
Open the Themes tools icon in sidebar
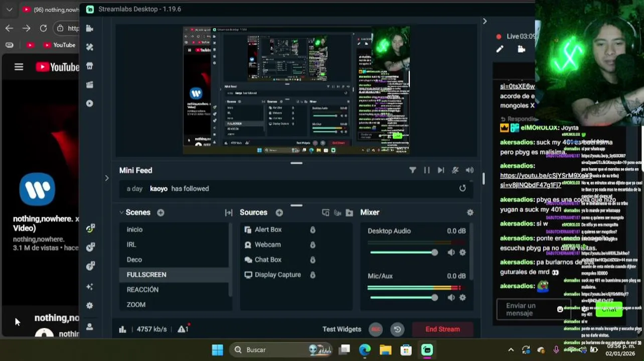(x=90, y=47)
